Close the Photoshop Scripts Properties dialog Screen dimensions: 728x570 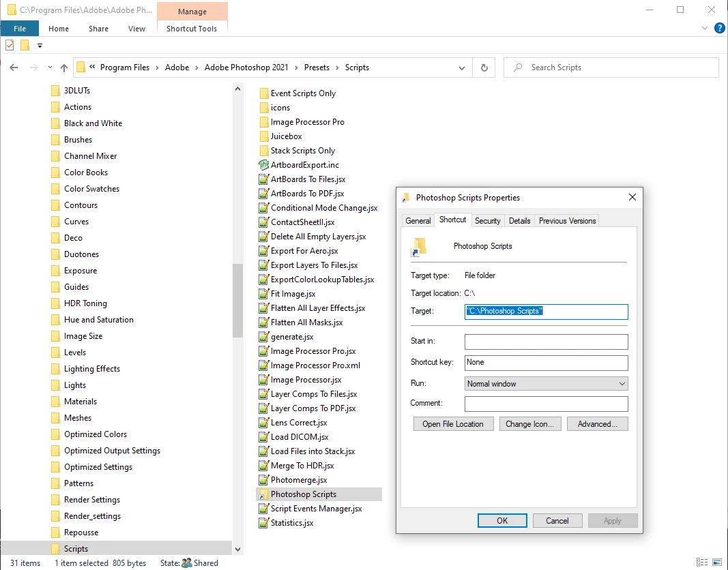point(632,197)
